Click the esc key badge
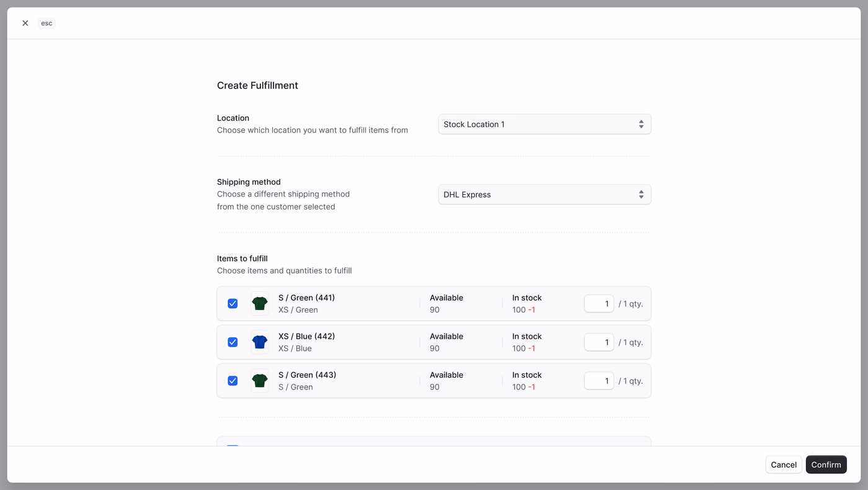This screenshot has width=868, height=490. tap(46, 23)
